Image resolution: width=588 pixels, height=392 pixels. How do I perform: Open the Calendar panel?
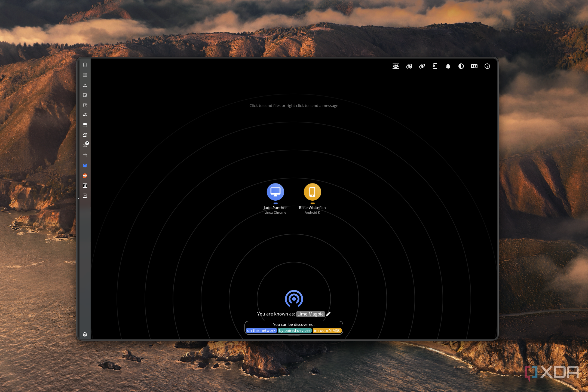point(85,155)
